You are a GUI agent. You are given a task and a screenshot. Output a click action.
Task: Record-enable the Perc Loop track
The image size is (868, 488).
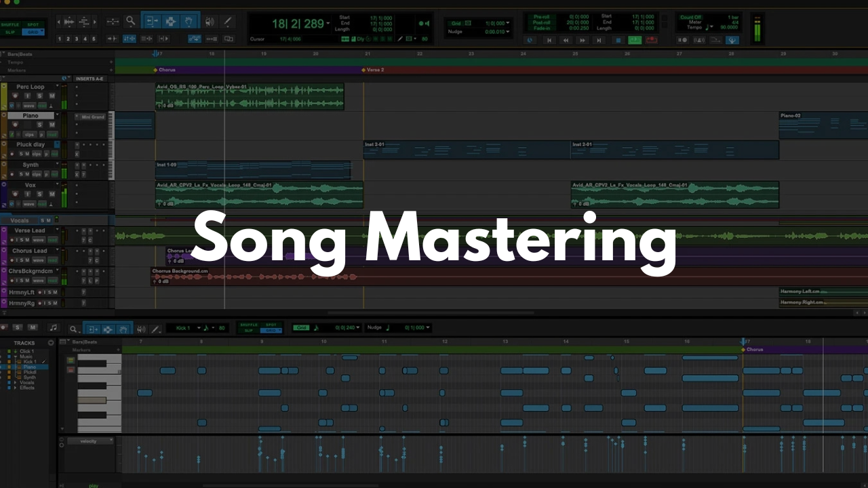16,96
